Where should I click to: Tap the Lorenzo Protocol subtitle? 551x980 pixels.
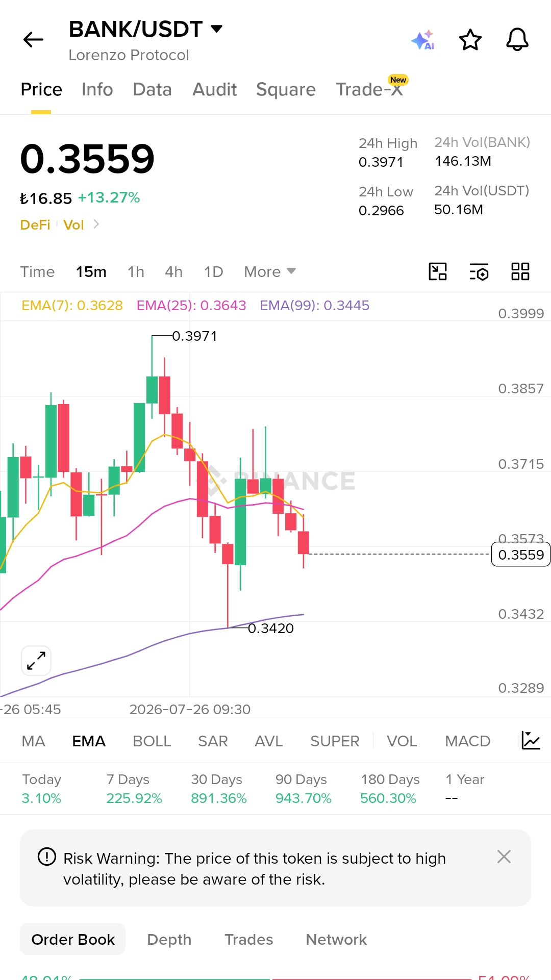(x=129, y=55)
